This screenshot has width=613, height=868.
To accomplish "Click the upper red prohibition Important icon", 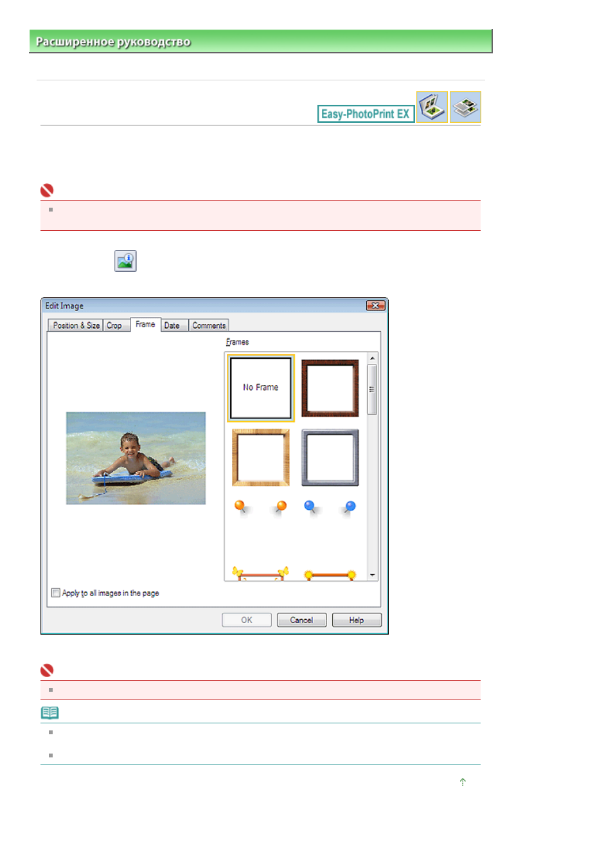I will [x=47, y=190].
